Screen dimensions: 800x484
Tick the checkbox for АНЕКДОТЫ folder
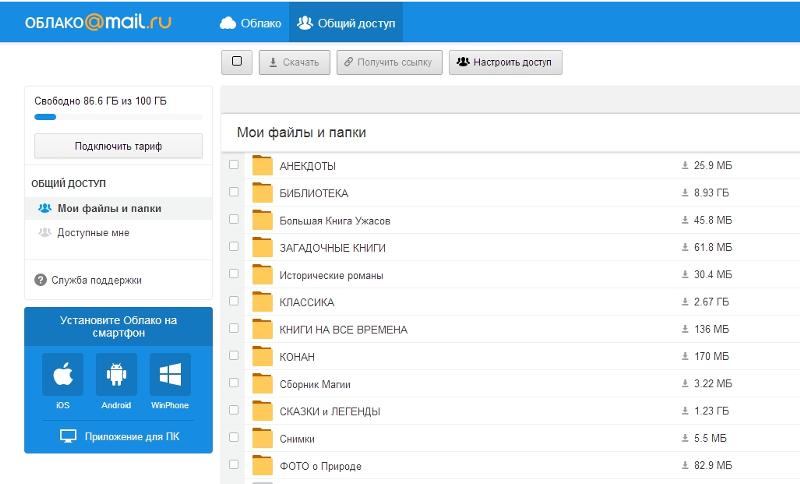(x=234, y=165)
